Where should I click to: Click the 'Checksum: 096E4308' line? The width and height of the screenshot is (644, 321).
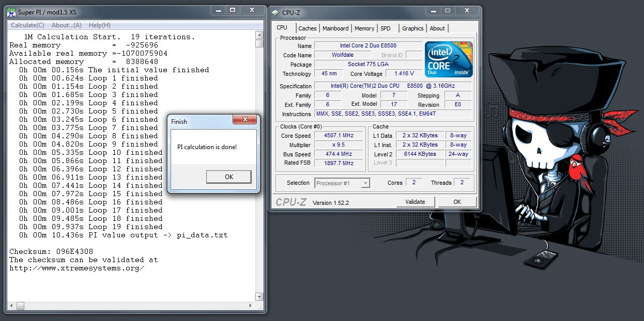[x=50, y=251]
